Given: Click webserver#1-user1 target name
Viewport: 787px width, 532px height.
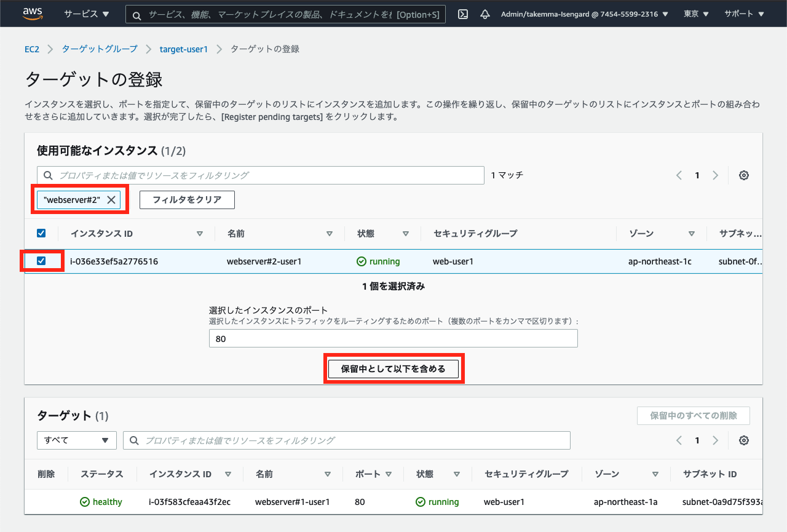Looking at the screenshot, I should (293, 502).
